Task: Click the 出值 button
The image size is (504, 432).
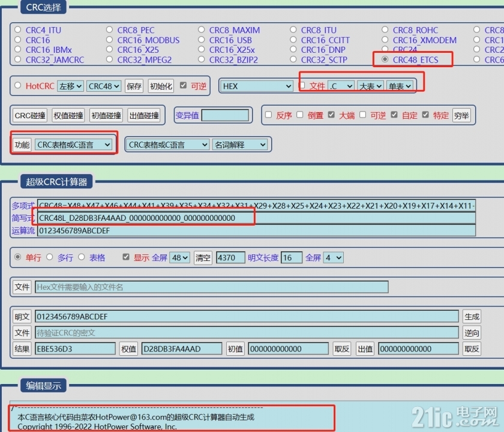Action: (365, 349)
